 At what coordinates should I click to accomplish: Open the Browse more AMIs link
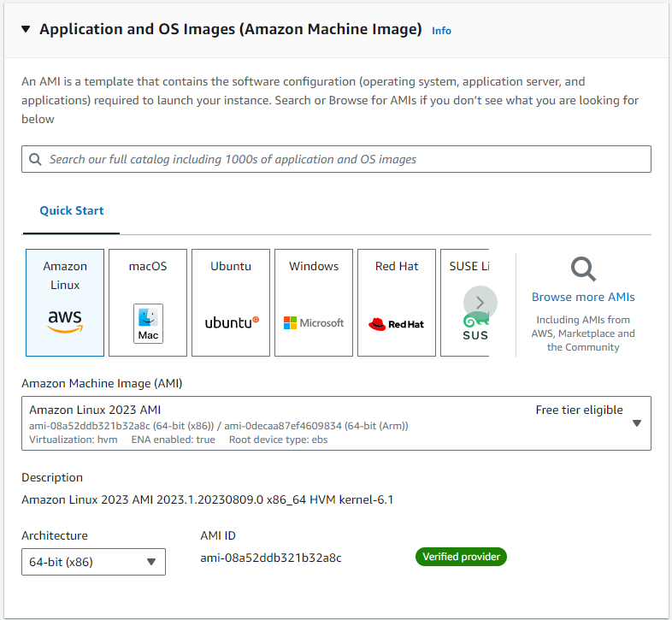click(x=583, y=297)
